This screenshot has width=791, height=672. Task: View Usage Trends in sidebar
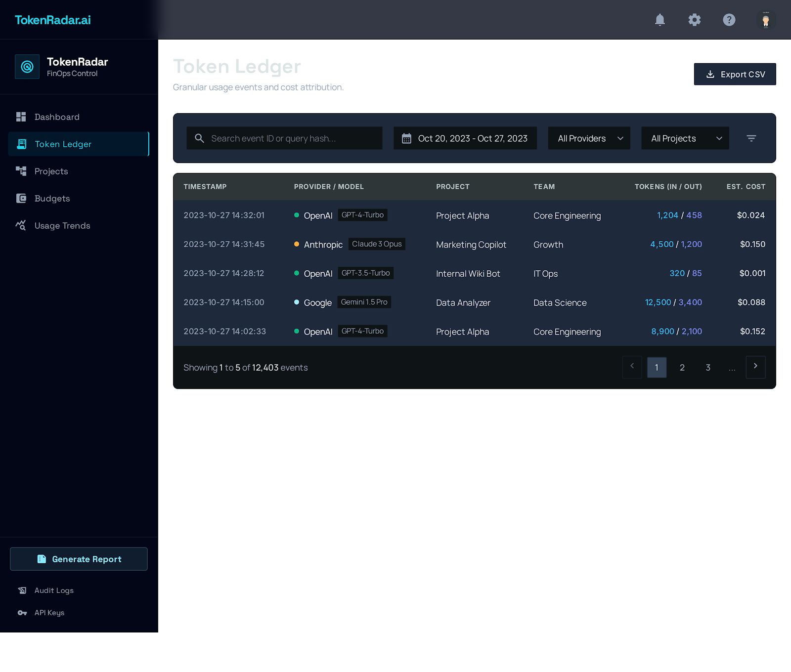click(79, 226)
